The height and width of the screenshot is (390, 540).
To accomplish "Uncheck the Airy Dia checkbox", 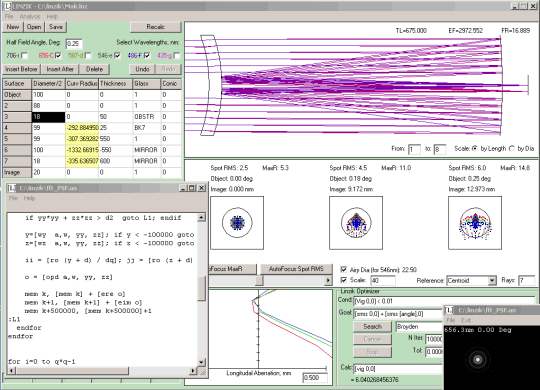I will click(343, 269).
